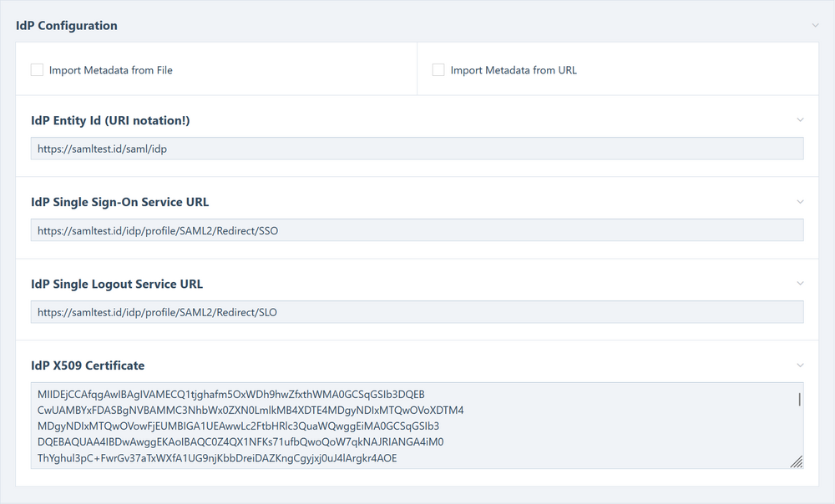Collapse the IdP X509 Certificate section

point(800,365)
